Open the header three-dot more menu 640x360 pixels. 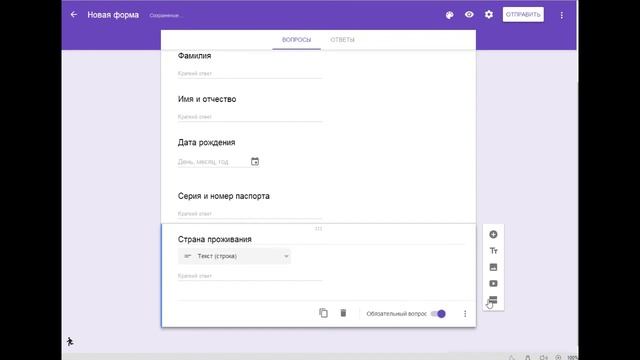tap(562, 15)
